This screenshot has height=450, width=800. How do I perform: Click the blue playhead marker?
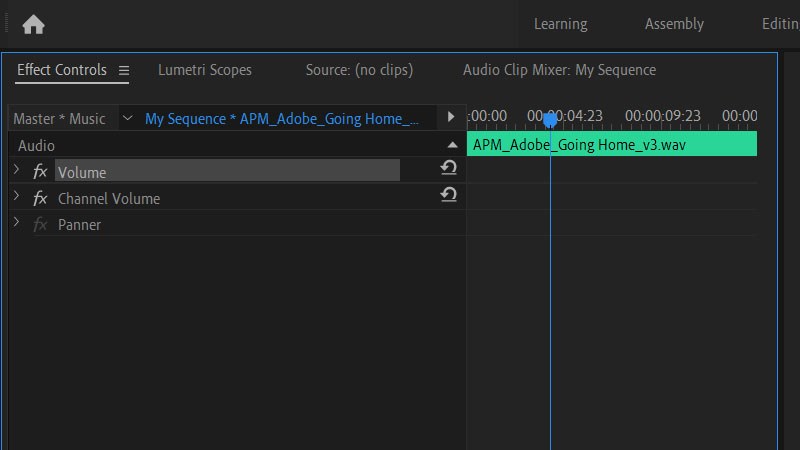click(x=550, y=119)
